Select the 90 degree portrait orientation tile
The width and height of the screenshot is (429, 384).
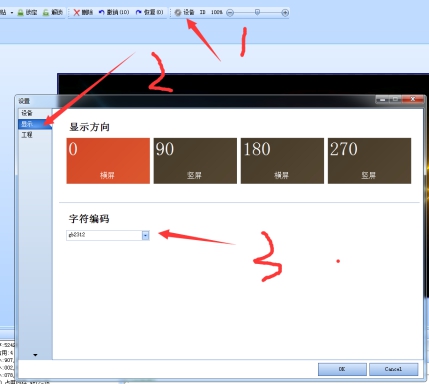[195, 161]
